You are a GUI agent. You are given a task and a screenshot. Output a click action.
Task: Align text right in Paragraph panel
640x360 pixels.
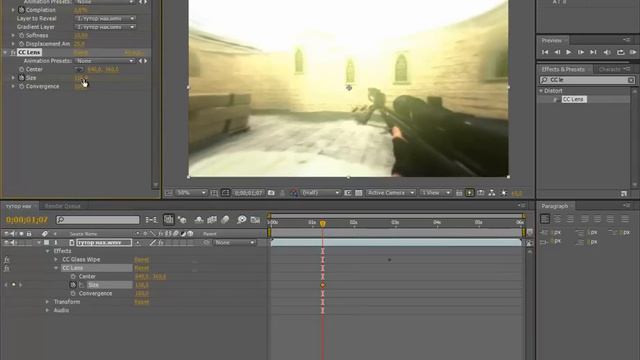[x=570, y=219]
